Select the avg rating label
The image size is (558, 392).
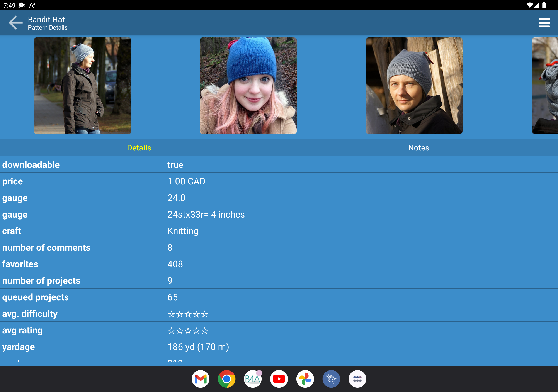[22, 330]
